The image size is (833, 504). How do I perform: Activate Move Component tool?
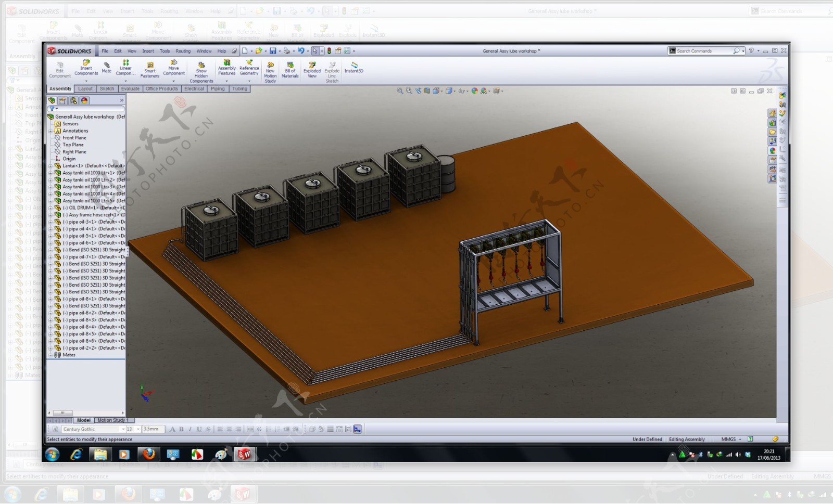coord(174,68)
